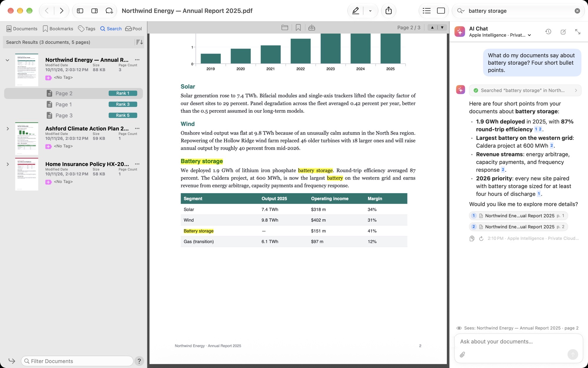The image size is (588, 368).
Task: Open the Tags tab
Action: click(87, 29)
